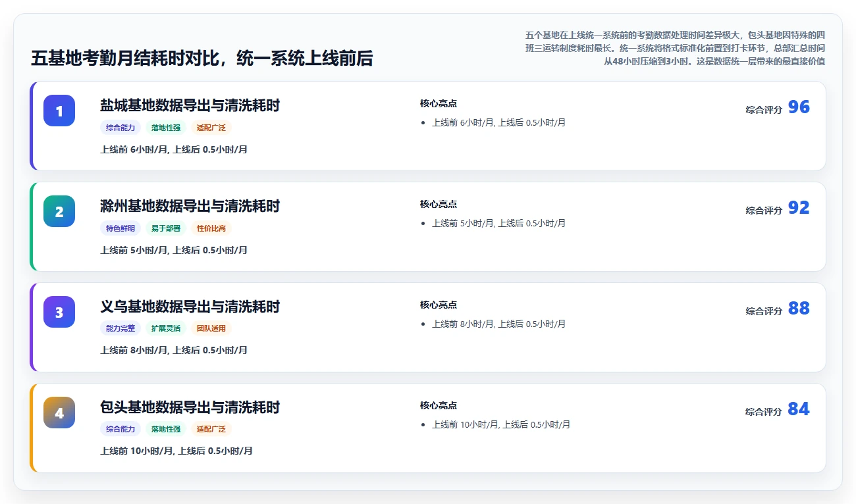856x504 pixels.
Task: Select the 能力完整 tag
Action: point(120,328)
